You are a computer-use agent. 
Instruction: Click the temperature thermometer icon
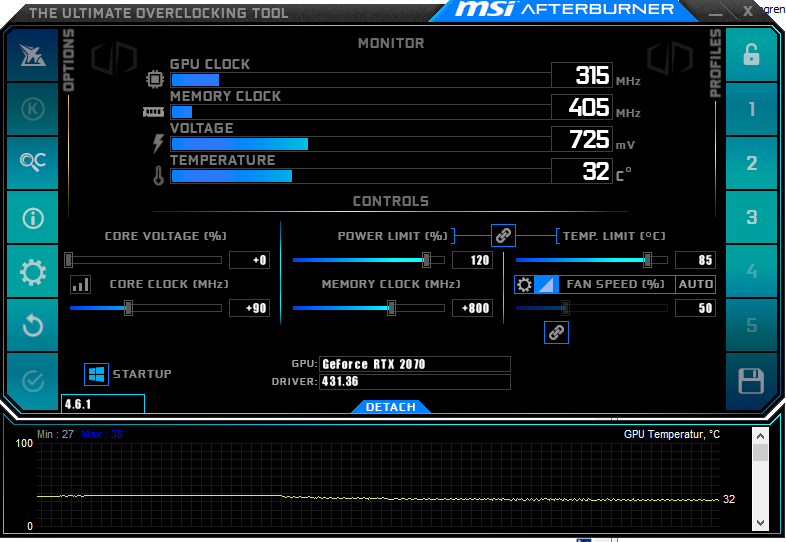158,175
